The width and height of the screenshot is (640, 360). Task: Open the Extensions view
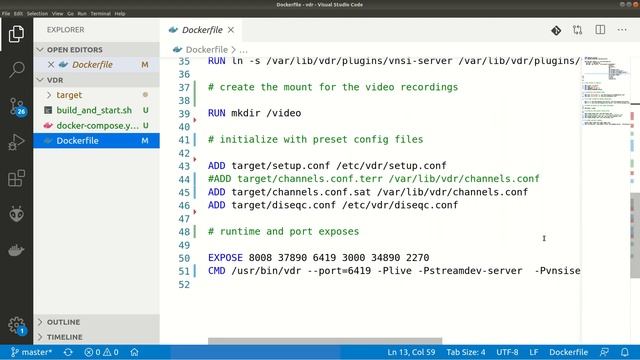click(x=16, y=178)
